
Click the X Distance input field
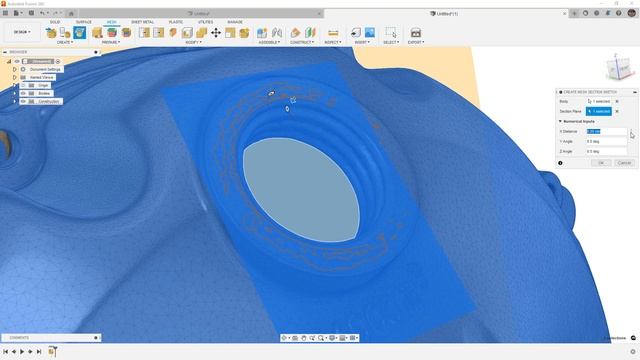[x=607, y=131]
